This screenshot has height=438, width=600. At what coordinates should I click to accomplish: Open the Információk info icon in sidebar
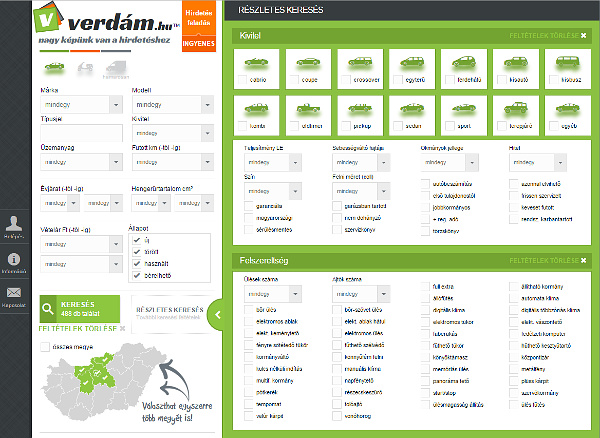14,258
